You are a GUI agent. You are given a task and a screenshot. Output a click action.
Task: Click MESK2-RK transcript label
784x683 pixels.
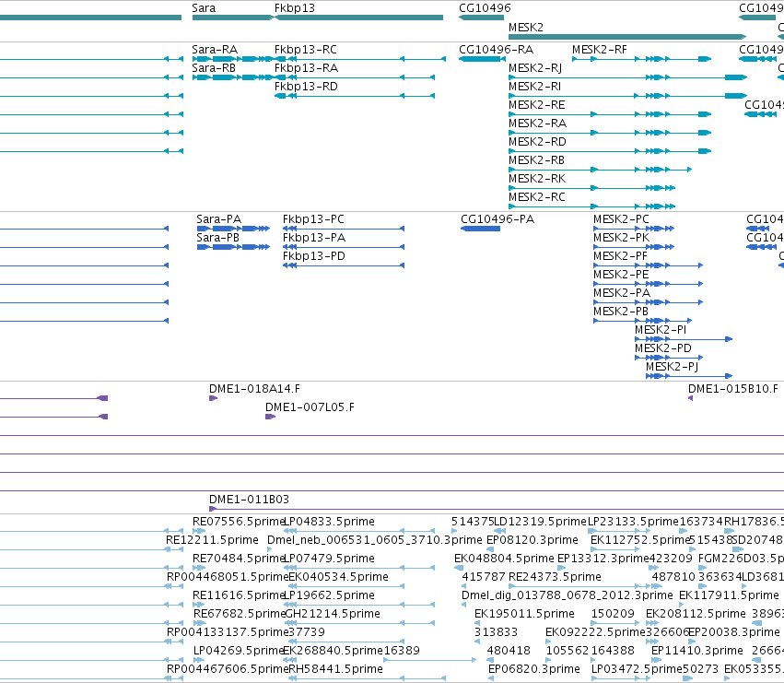537,179
